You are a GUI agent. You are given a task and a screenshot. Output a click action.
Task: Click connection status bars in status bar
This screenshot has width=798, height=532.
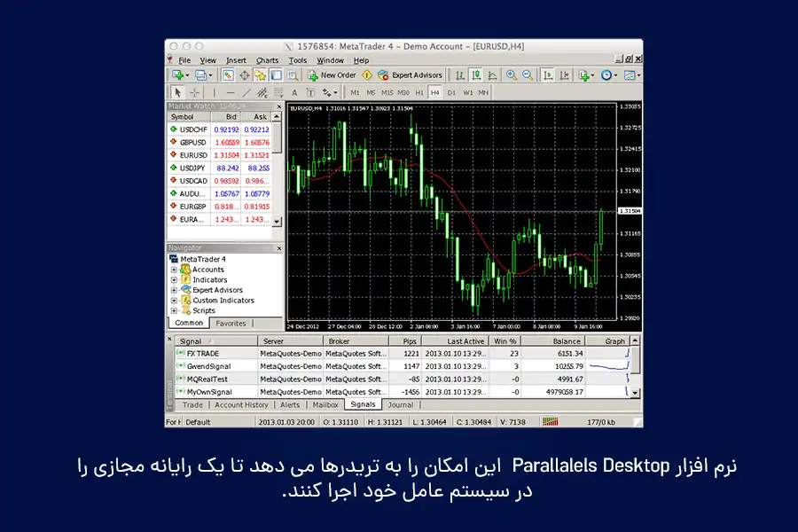click(x=550, y=421)
